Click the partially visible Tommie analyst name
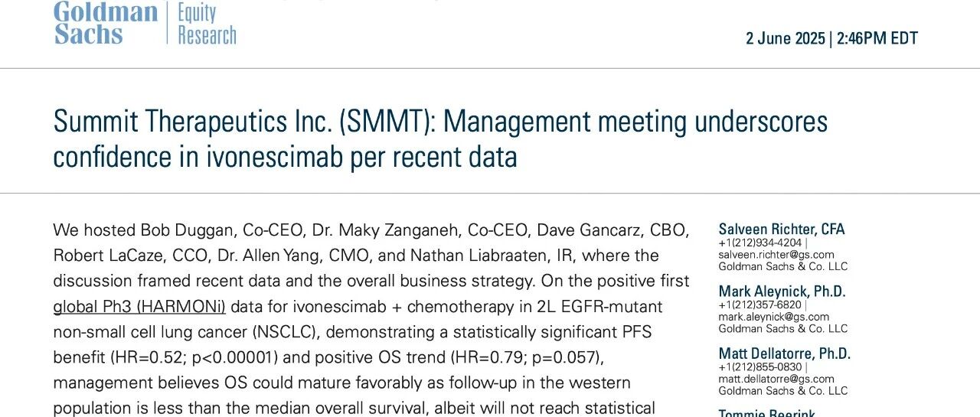980x417 pixels. (x=766, y=412)
